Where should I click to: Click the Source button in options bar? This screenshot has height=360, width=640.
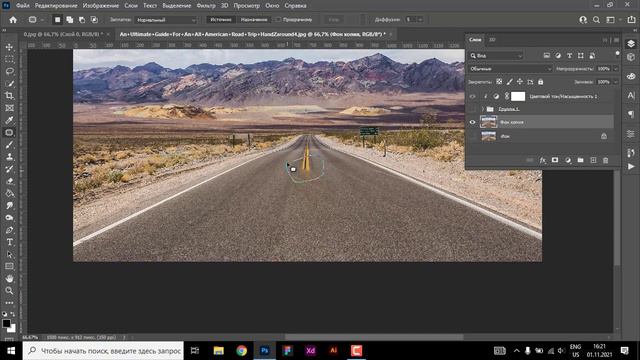(221, 20)
